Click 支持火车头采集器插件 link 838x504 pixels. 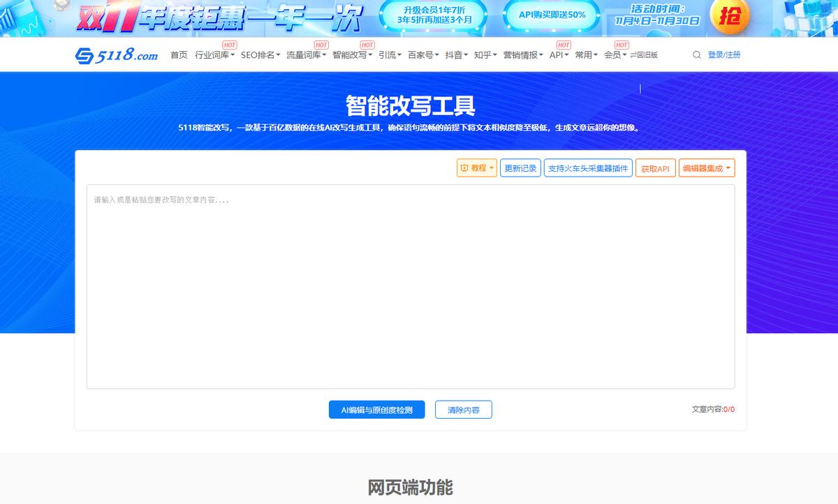click(x=588, y=168)
